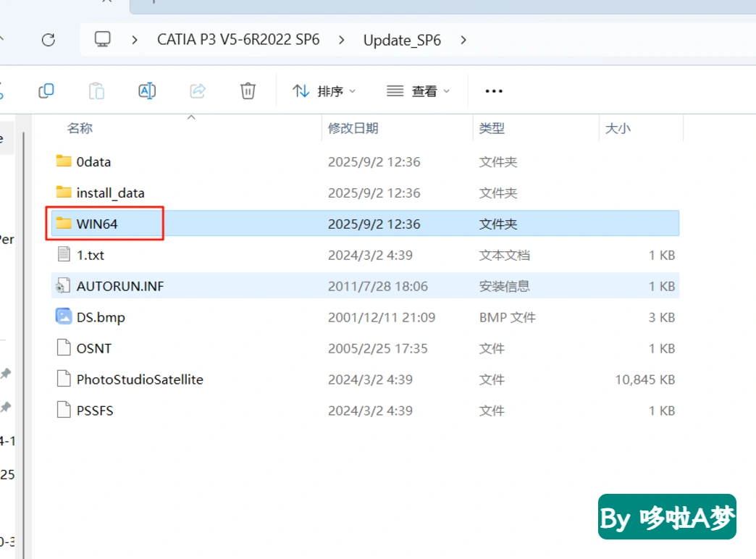This screenshot has height=559, width=756.
Task: Sort by 名称 column header
Action: [x=80, y=128]
